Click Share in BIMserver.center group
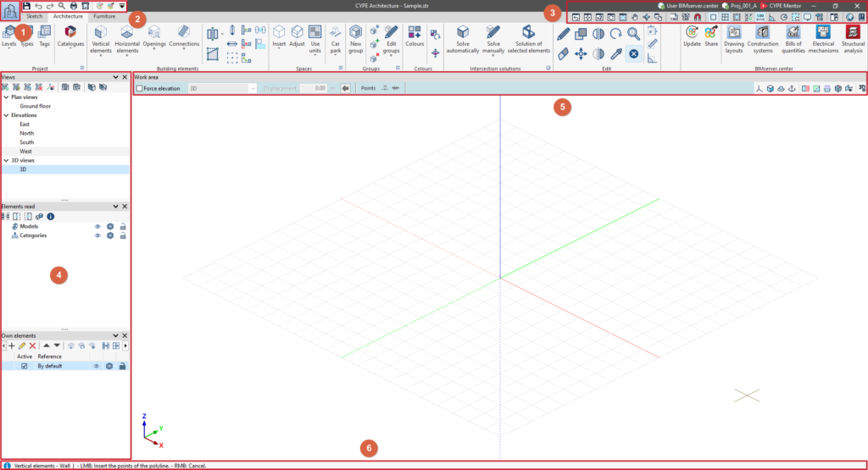Image resolution: width=868 pixels, height=470 pixels. click(711, 36)
